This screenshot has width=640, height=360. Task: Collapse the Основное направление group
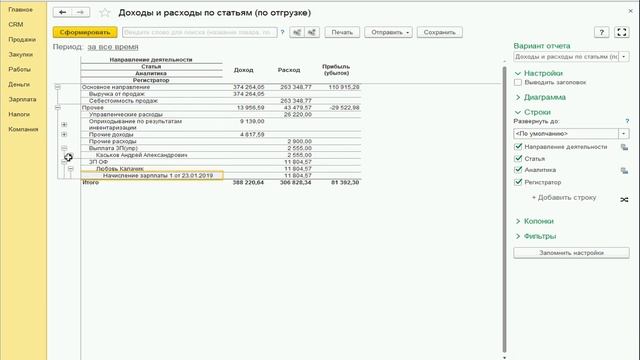(x=58, y=87)
